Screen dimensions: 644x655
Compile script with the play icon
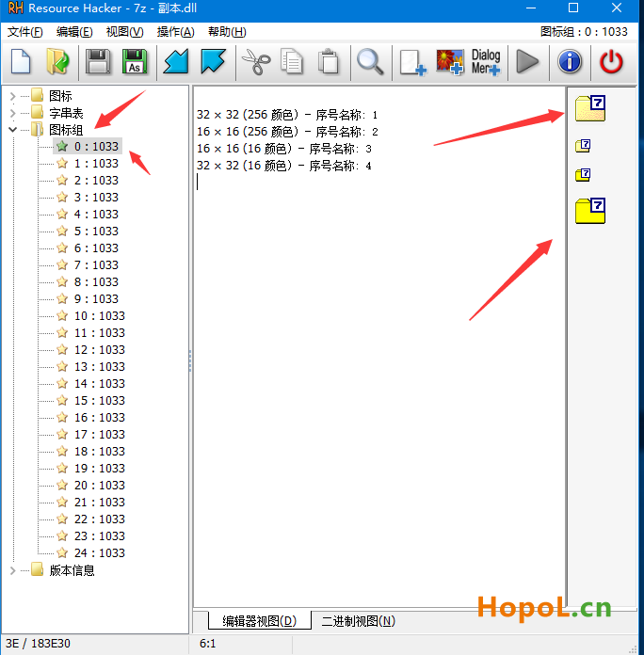pyautogui.click(x=528, y=62)
